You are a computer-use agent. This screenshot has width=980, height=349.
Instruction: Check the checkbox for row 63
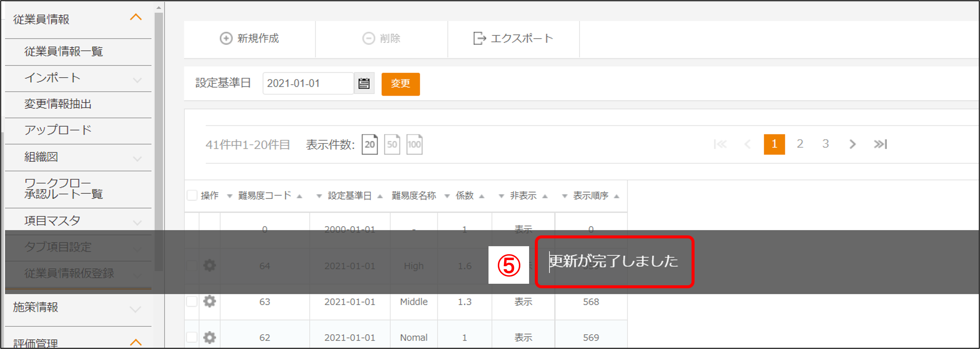click(x=192, y=302)
